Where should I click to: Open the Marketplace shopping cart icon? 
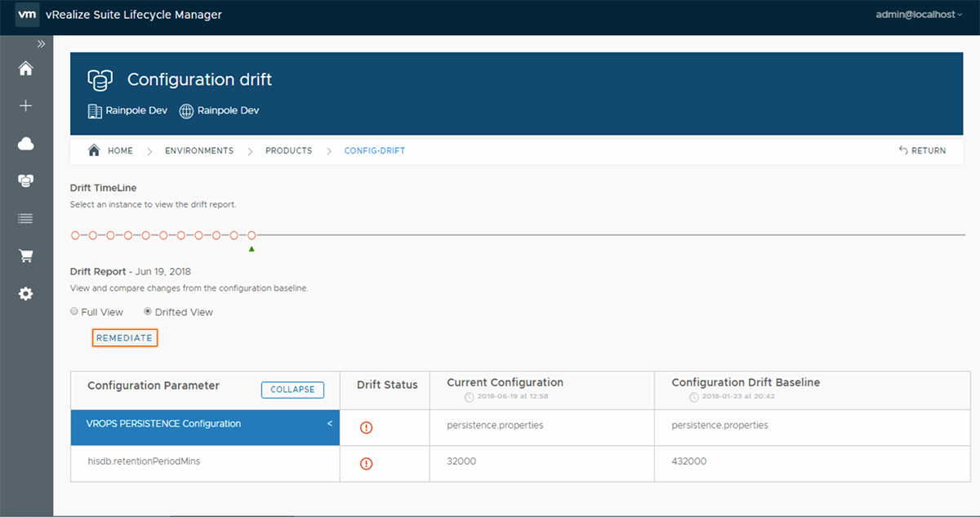pyautogui.click(x=25, y=256)
